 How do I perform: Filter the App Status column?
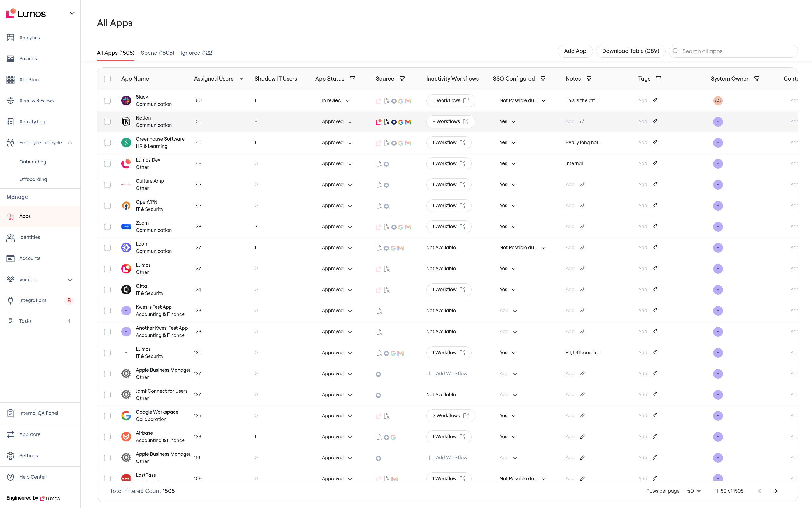click(352, 79)
